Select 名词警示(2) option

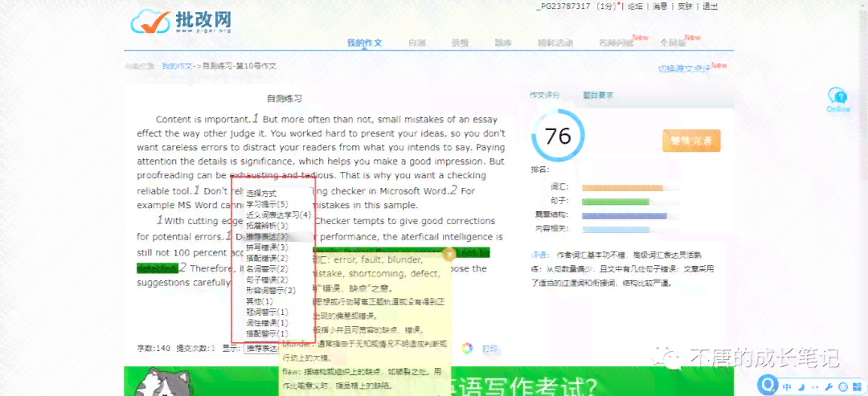268,269
